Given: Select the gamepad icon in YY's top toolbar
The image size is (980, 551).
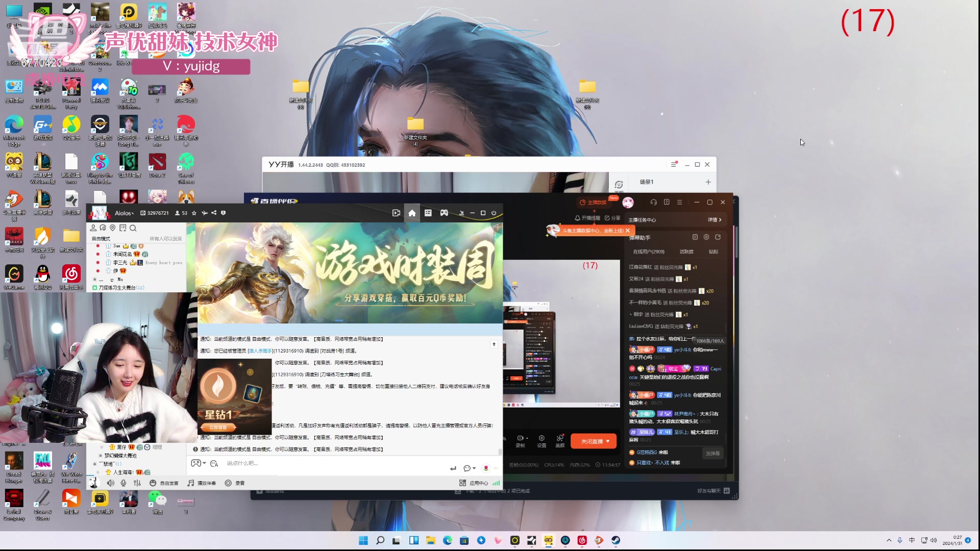Looking at the screenshot, I should point(444,213).
